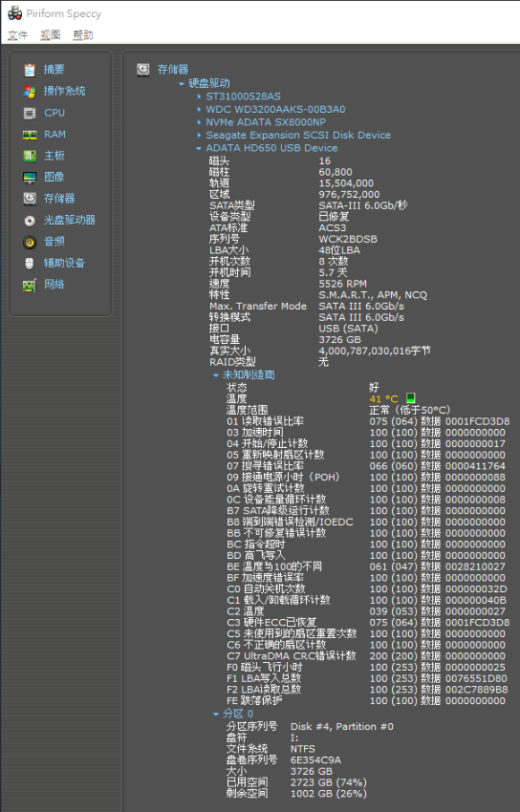Click the green temperature indicator icon next to 41 °C
Screen dimensions: 520x812
(x=411, y=397)
